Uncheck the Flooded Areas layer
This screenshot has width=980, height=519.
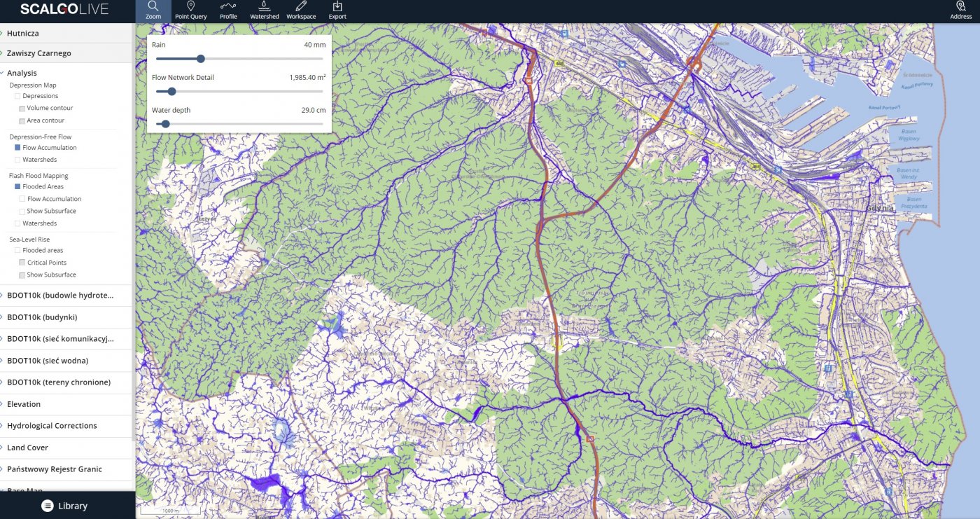click(x=17, y=187)
